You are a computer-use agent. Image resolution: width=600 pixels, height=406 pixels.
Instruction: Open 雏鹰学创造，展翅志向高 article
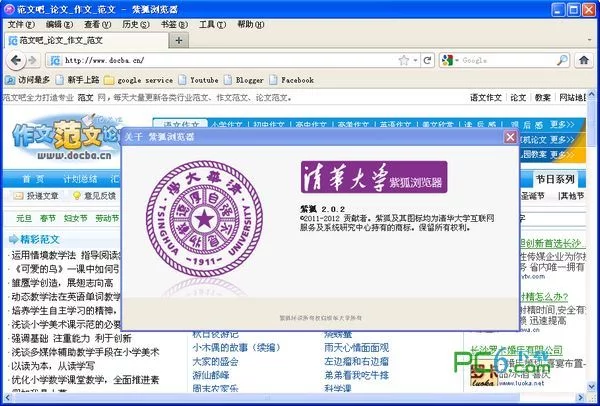(x=62, y=283)
